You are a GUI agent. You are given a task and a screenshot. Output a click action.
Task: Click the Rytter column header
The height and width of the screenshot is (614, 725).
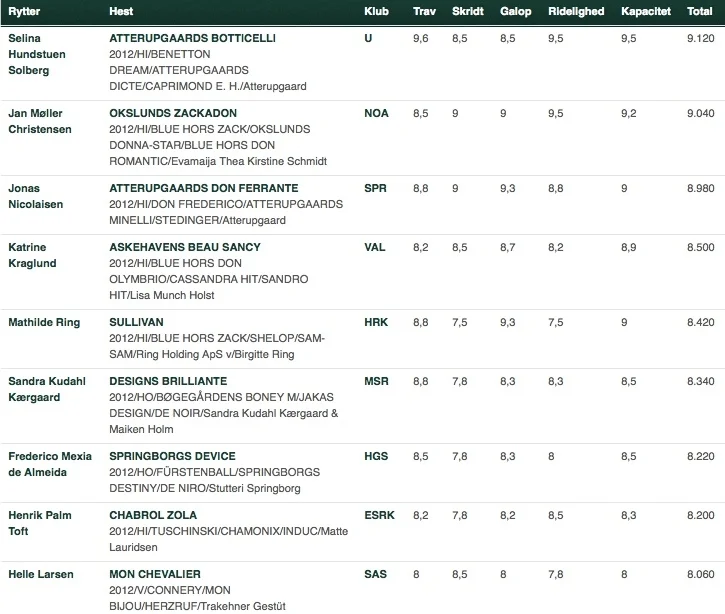(24, 12)
